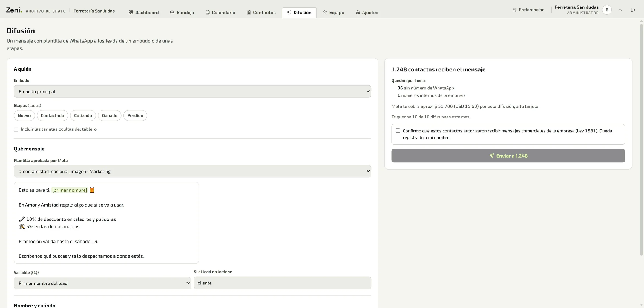644x308 pixels.
Task: Expand the Variable {{1}} dropdown
Action: (102, 283)
